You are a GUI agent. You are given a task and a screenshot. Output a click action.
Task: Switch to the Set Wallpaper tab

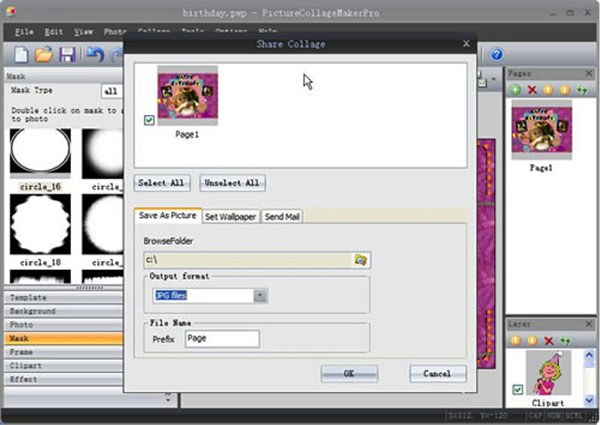click(231, 216)
